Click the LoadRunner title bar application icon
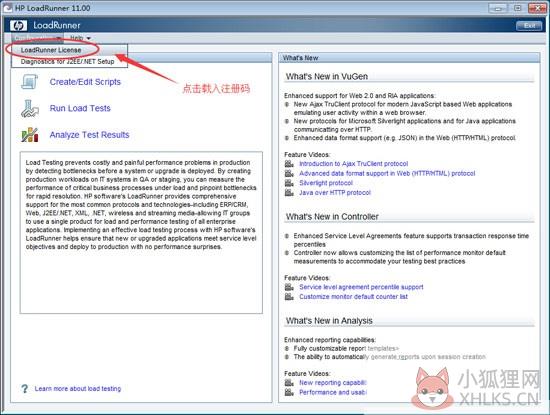The height and width of the screenshot is (415, 550). coord(7,8)
